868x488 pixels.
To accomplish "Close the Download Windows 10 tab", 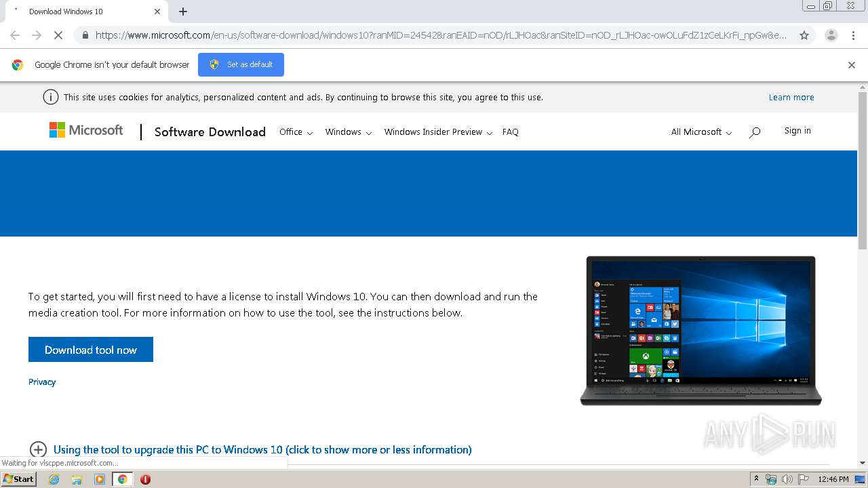I will pos(157,12).
